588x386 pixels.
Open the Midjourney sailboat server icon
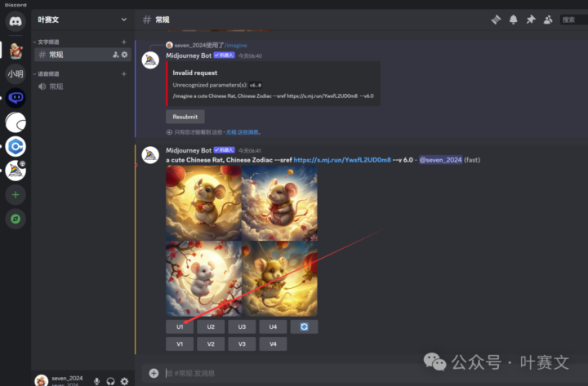tap(16, 171)
